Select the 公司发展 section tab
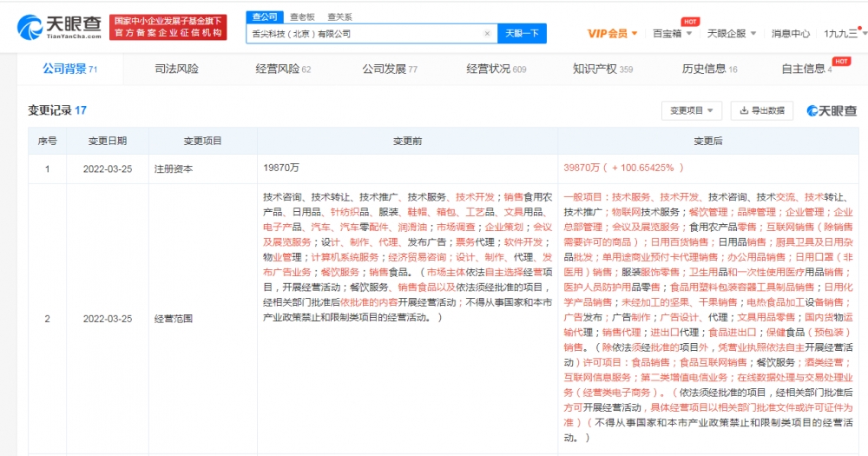The height and width of the screenshot is (456, 868). click(x=389, y=69)
